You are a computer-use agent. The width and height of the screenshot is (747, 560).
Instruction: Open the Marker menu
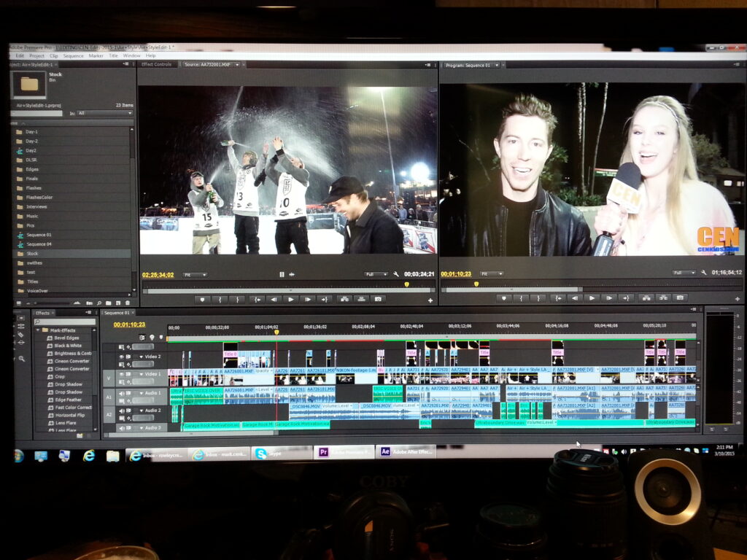[96, 55]
